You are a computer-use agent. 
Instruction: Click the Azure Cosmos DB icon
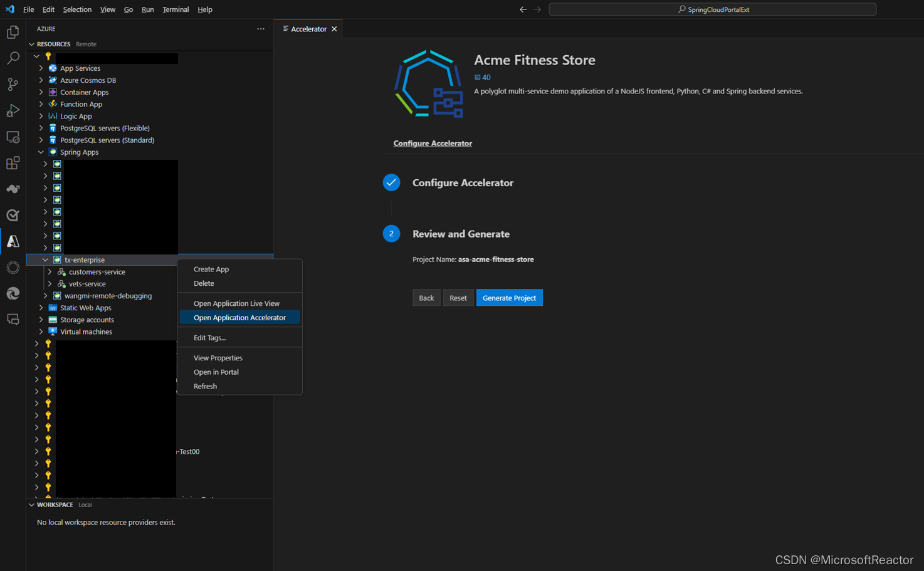click(53, 80)
